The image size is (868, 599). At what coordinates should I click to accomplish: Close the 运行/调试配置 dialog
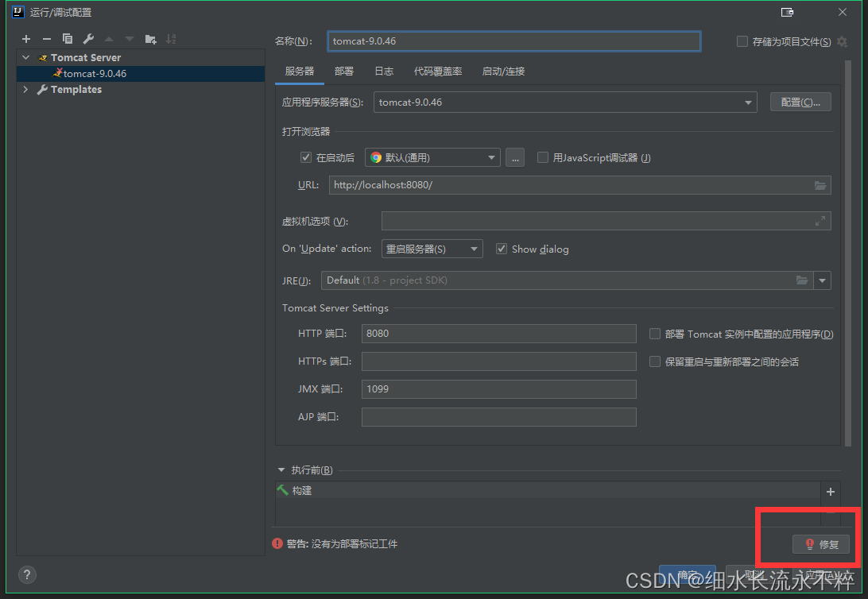tap(843, 12)
